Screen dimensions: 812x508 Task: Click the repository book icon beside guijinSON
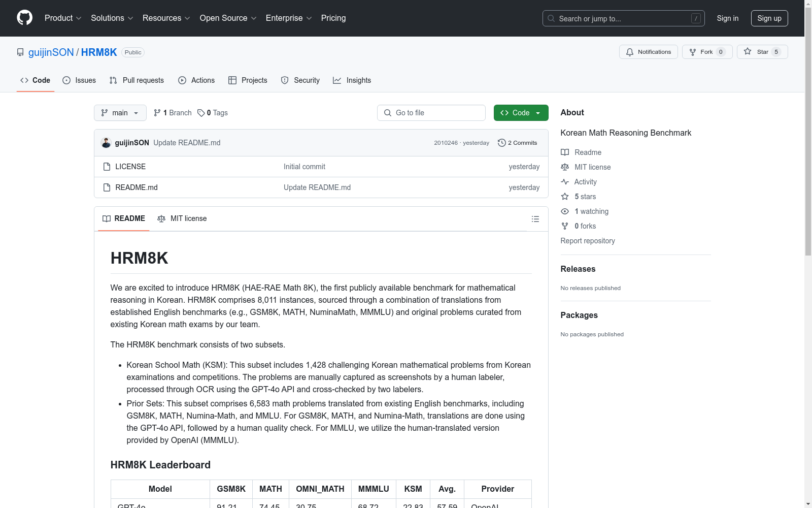(x=20, y=52)
